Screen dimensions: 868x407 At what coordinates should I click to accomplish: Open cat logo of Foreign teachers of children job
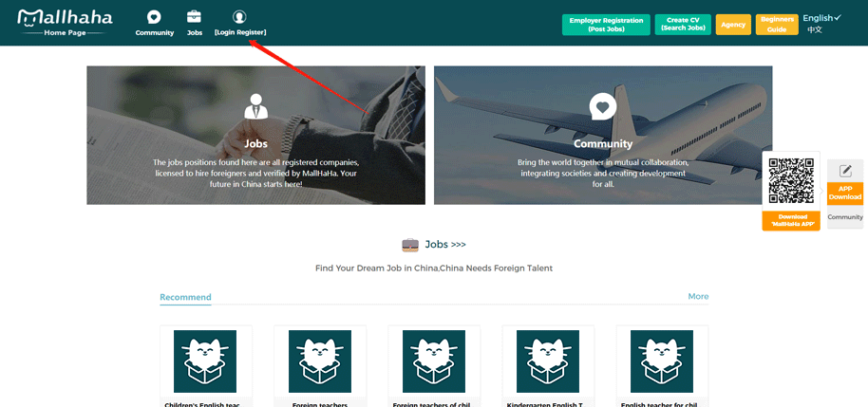pyautogui.click(x=434, y=361)
